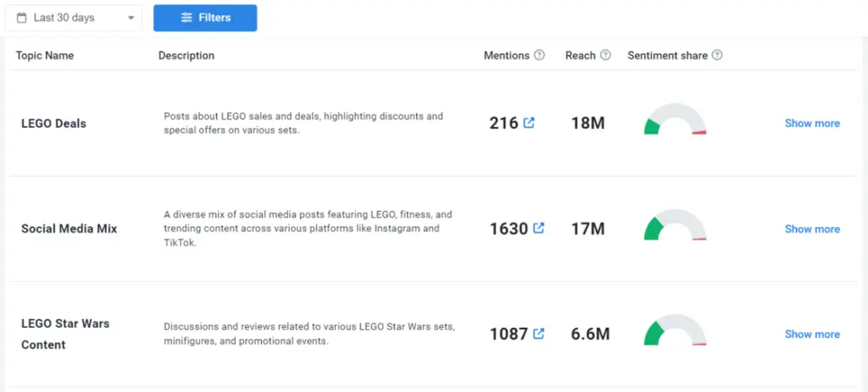Open external link icon for LEGO Star Wars mentions
868x392 pixels.
[538, 334]
